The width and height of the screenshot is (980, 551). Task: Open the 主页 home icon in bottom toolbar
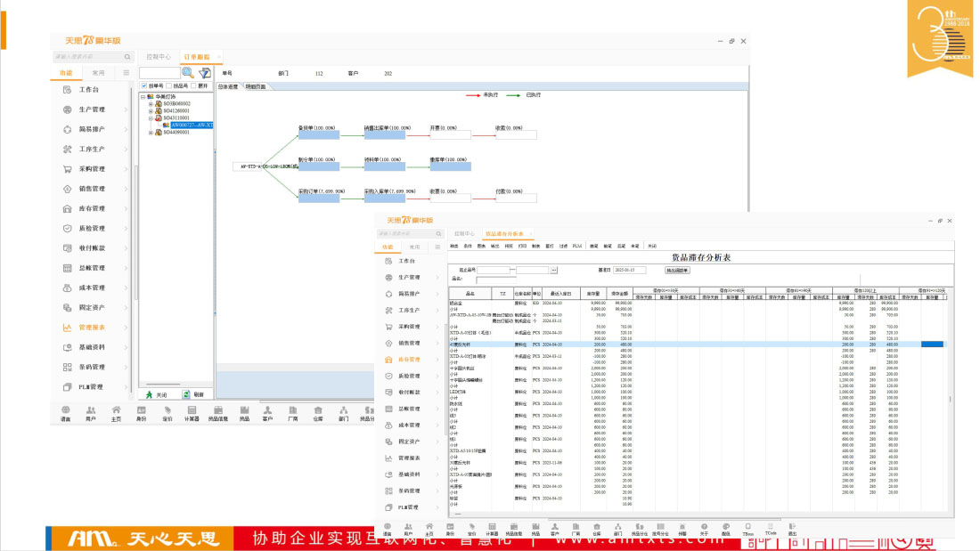pos(116,413)
